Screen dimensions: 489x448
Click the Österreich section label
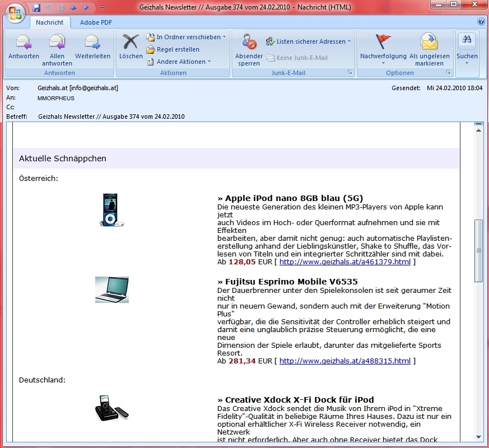point(39,178)
